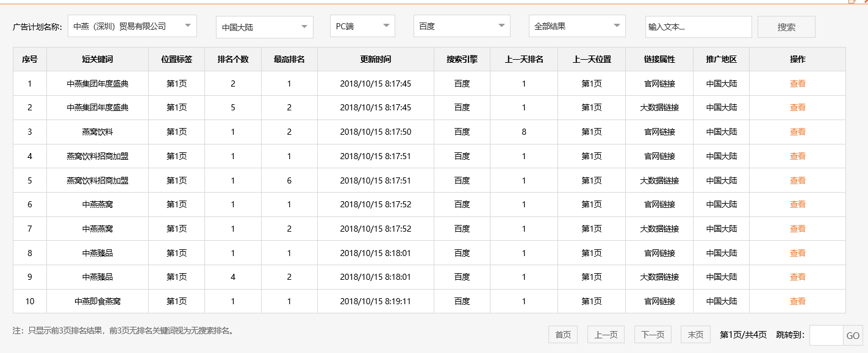Open the 全部结果 results filter dropdown
The width and height of the screenshot is (868, 353).
click(576, 26)
